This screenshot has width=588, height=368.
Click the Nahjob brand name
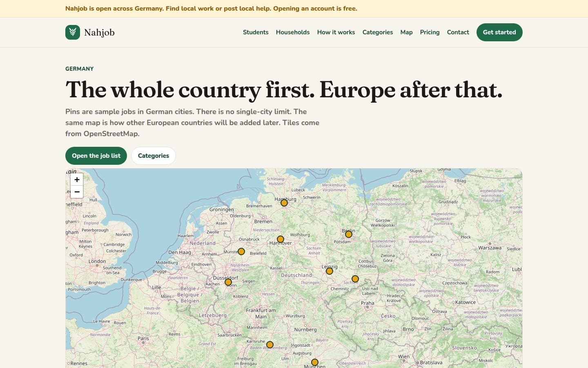(x=99, y=32)
